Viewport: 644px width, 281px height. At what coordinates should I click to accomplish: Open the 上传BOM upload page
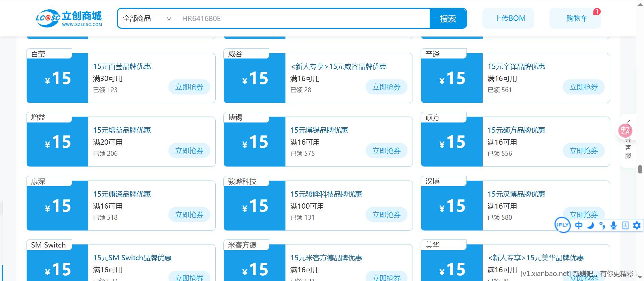pyautogui.click(x=508, y=18)
